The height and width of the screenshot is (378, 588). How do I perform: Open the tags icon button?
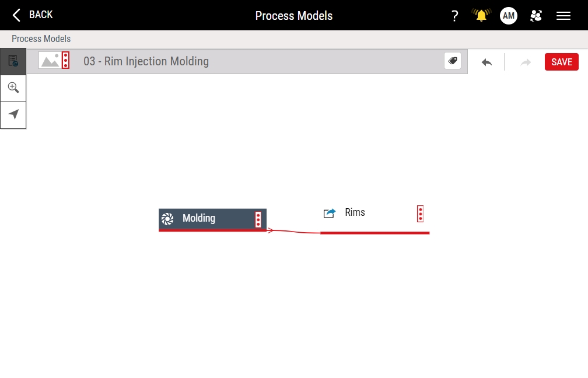tap(453, 61)
